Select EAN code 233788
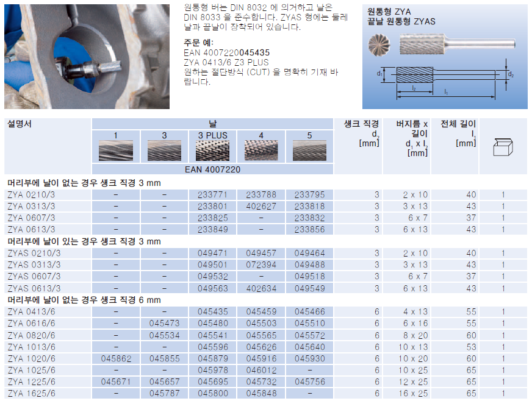Screen dimensions: 532x401 [261, 195]
